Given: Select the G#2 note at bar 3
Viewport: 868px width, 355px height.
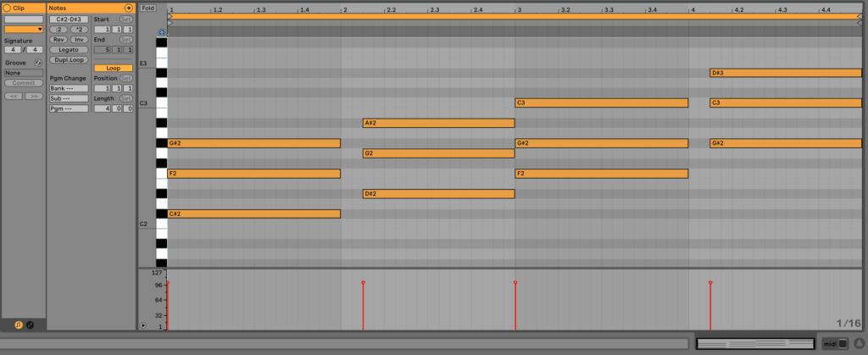Looking at the screenshot, I should point(601,143).
